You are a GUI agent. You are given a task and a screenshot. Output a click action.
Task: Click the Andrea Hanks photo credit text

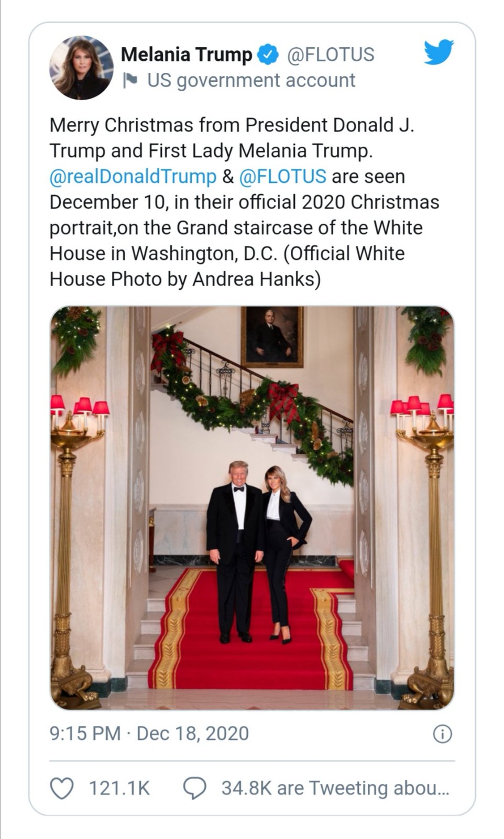point(256,279)
